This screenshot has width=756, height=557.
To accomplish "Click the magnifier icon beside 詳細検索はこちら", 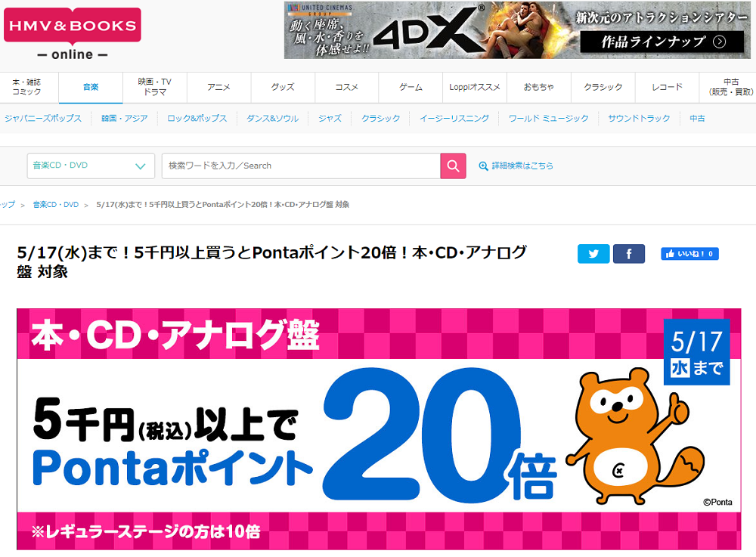I will 483,166.
